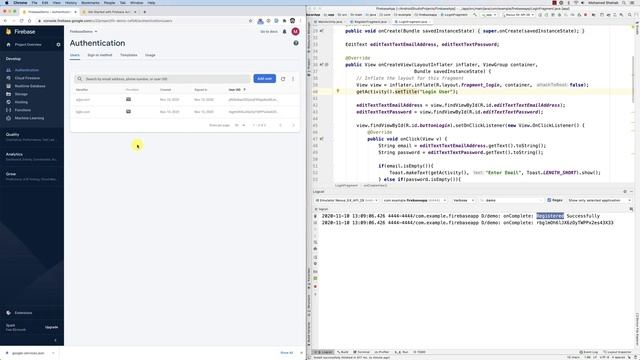This screenshot has width=640, height=360.
Task: Open the Authentication help icon
Action: [x=296, y=43]
